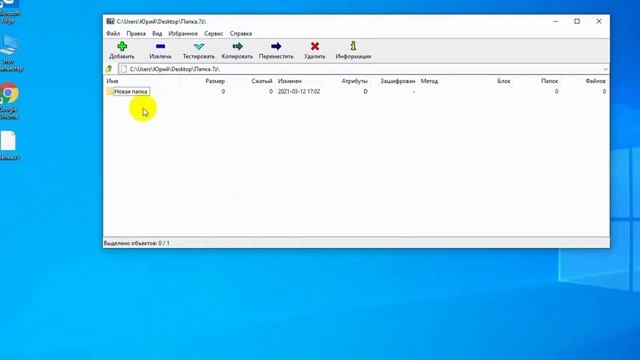Open the Избранное menu
The width and height of the screenshot is (640, 360).
tap(183, 33)
